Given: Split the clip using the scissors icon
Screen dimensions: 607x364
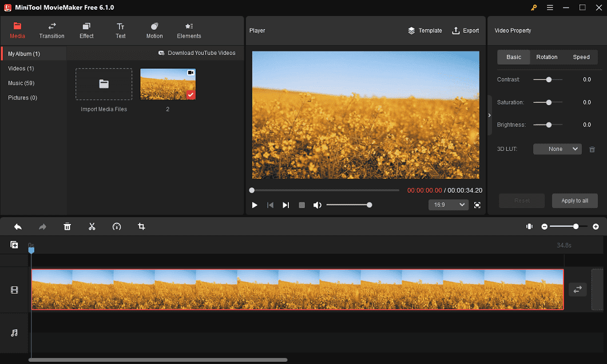Looking at the screenshot, I should [x=92, y=226].
